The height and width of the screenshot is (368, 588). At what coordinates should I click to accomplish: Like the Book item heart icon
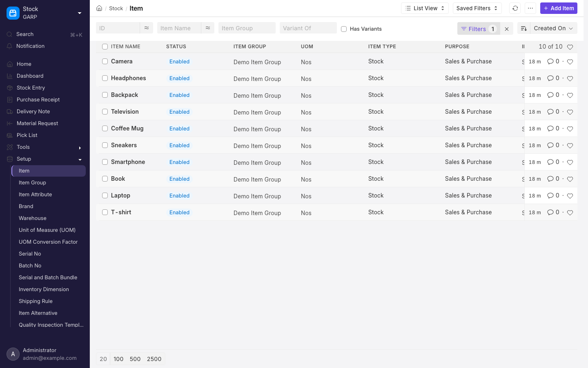pyautogui.click(x=570, y=179)
